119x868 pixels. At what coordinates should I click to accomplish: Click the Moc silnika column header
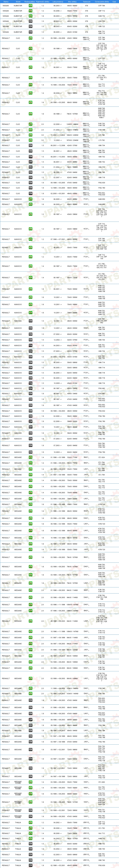pos(72,1)
